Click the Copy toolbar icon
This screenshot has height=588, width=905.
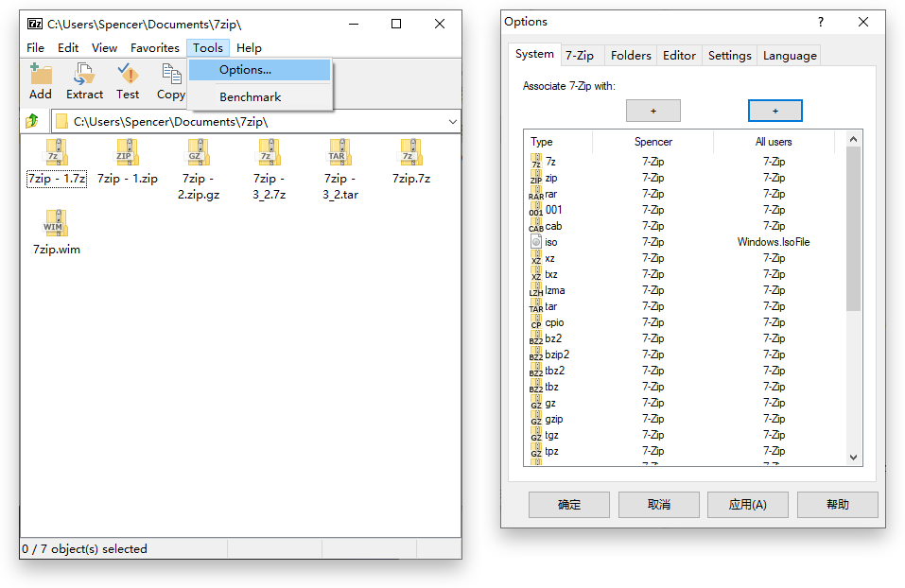click(171, 75)
